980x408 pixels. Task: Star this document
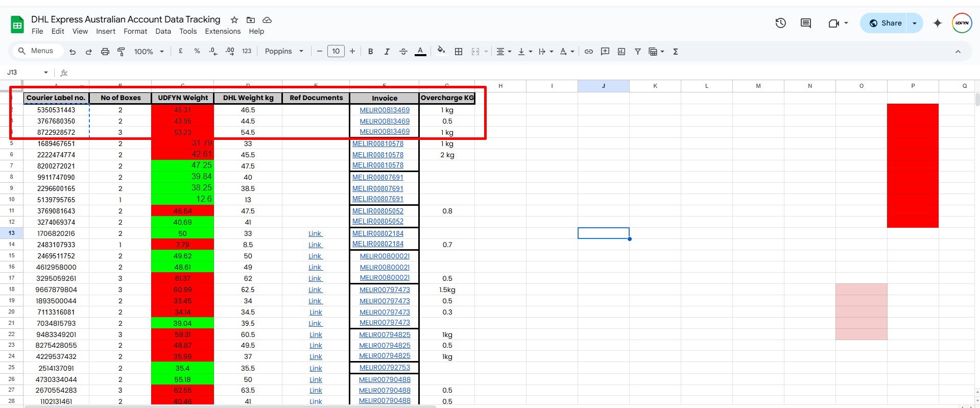pyautogui.click(x=234, y=20)
